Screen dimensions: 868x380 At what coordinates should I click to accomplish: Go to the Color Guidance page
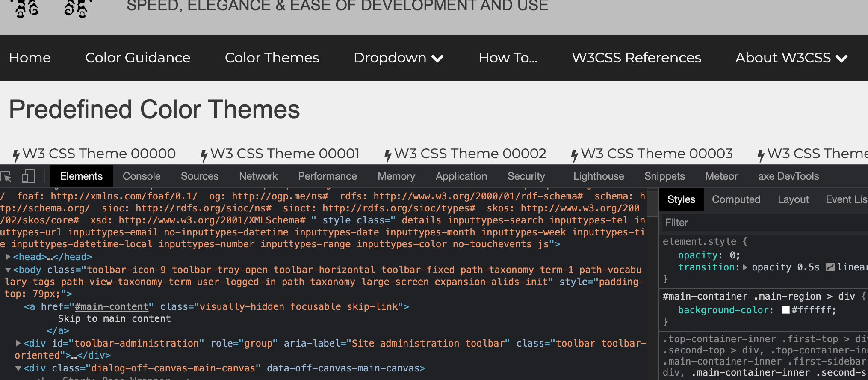pos(138,58)
